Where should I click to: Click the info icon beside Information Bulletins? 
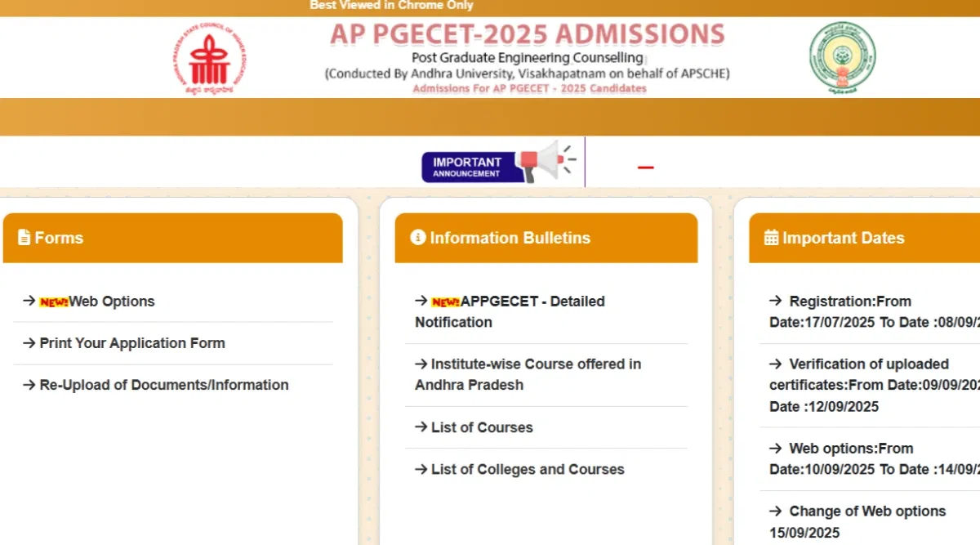coord(418,238)
